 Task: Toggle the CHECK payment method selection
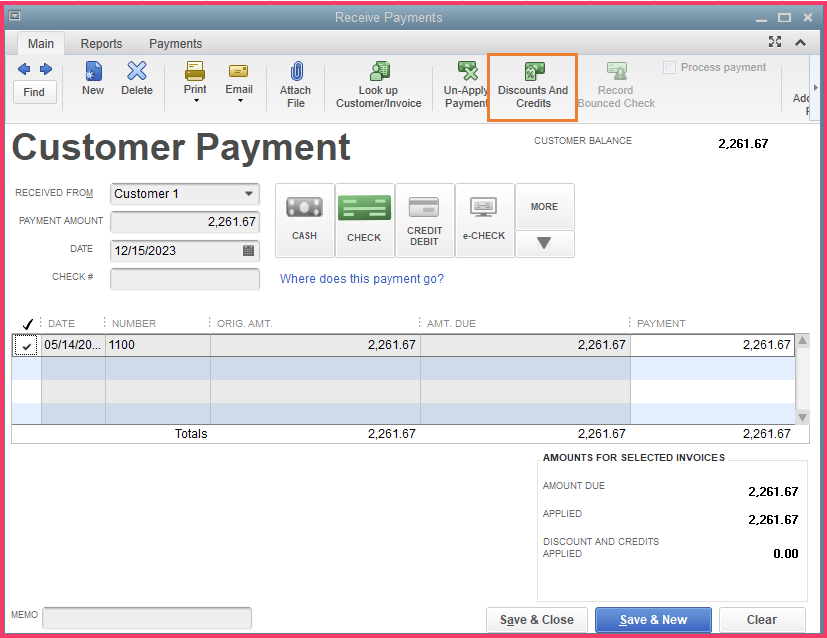click(364, 218)
